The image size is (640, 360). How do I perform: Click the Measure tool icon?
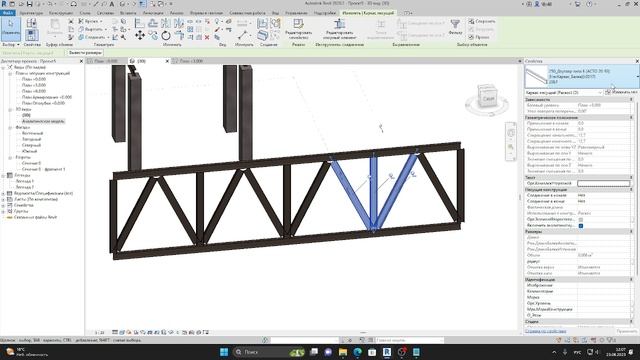[242, 36]
